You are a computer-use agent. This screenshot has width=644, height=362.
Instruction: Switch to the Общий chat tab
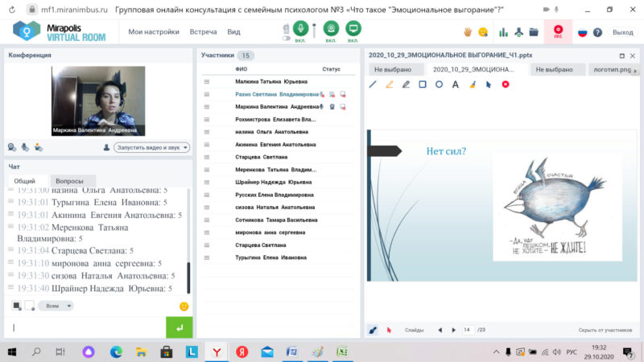(25, 181)
